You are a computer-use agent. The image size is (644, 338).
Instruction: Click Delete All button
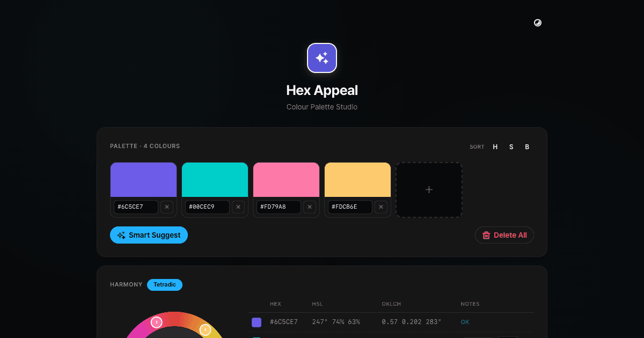pos(504,235)
